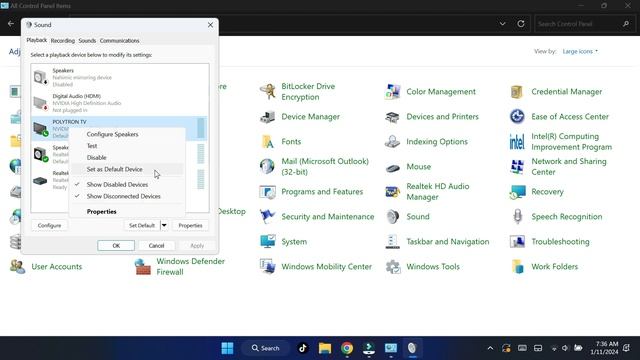
Task: Open the Set Default dropdown arrow
Action: [x=164, y=225]
